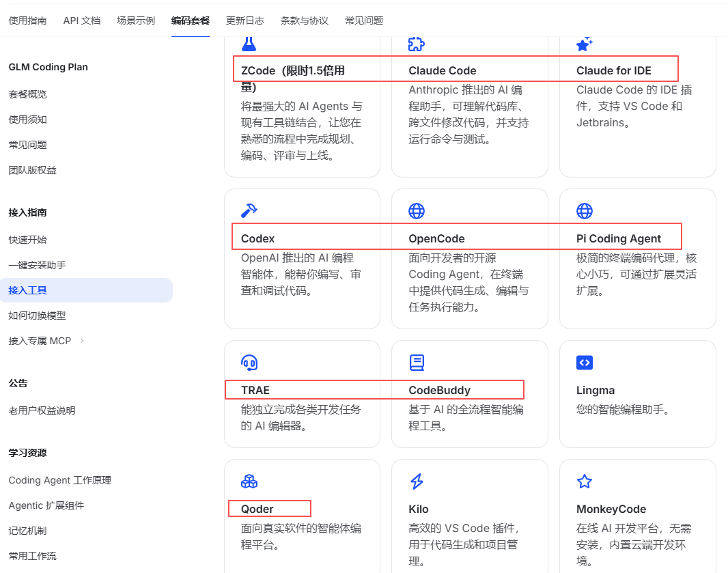Click OpenCode description 面向开发者的开源 Coding Agent
Image resolution: width=728 pixels, height=573 pixels.
pos(469,282)
